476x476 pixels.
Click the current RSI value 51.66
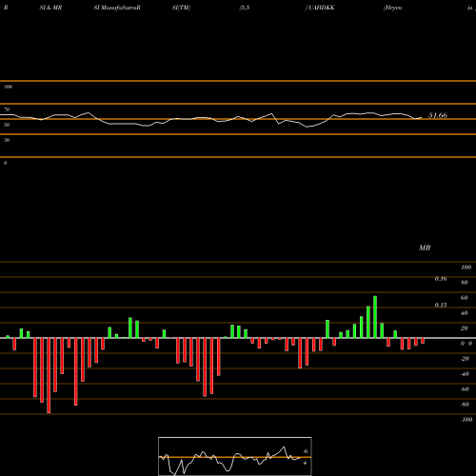point(438,115)
